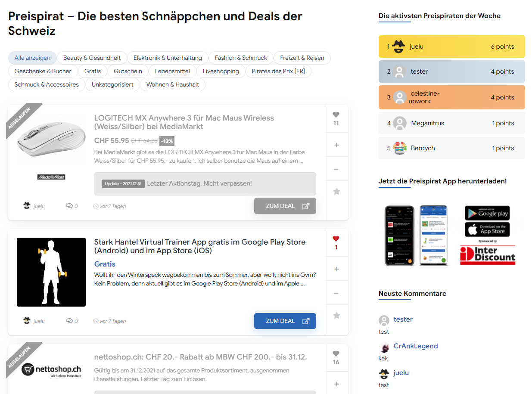Select the Alle anzeigen filter
The height and width of the screenshot is (394, 532).
(32, 58)
